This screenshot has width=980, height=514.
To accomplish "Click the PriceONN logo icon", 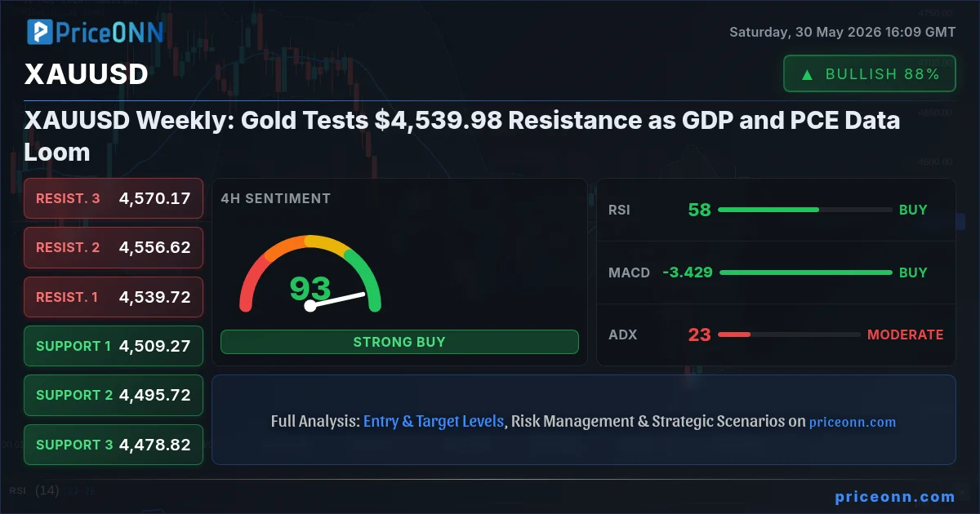I will click(x=39, y=32).
